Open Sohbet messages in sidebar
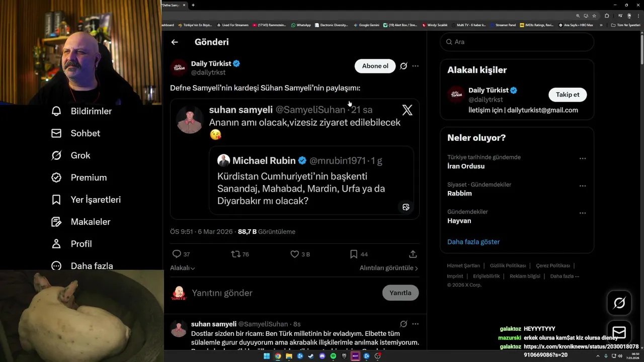644x362 pixels. click(x=75, y=133)
